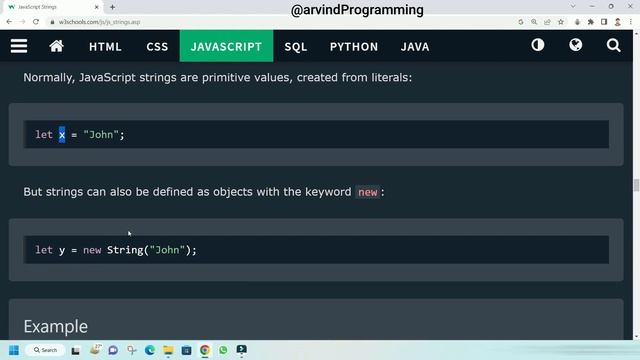Toggle dark mode contrast icon
This screenshot has width=640, height=360.
(538, 45)
